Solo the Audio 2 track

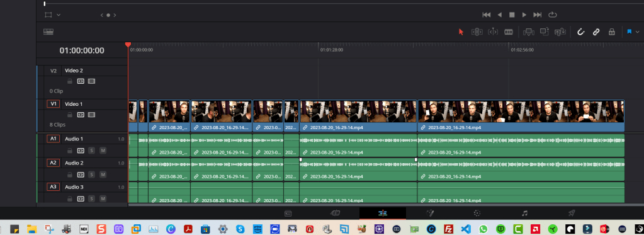91,175
